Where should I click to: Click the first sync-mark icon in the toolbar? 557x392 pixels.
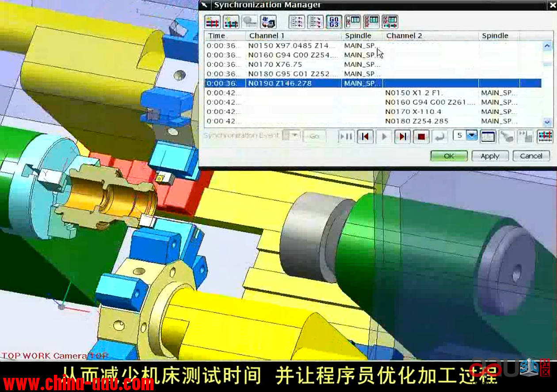point(213,22)
